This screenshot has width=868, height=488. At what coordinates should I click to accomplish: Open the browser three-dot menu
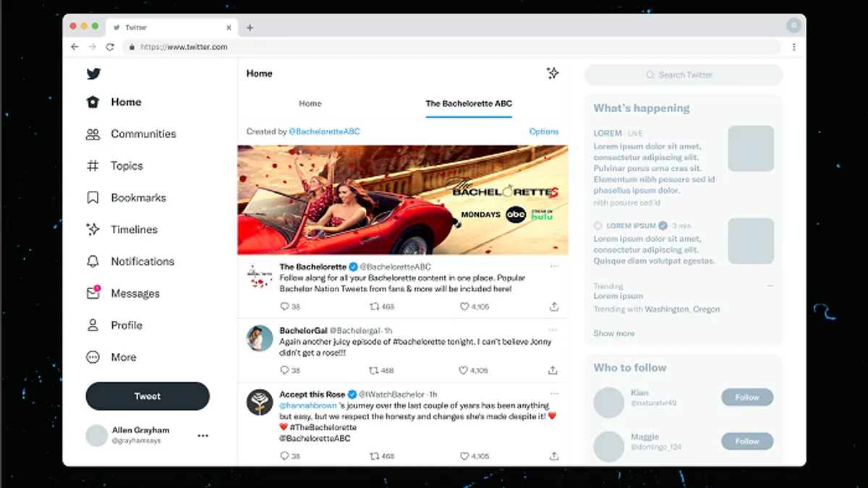click(793, 47)
